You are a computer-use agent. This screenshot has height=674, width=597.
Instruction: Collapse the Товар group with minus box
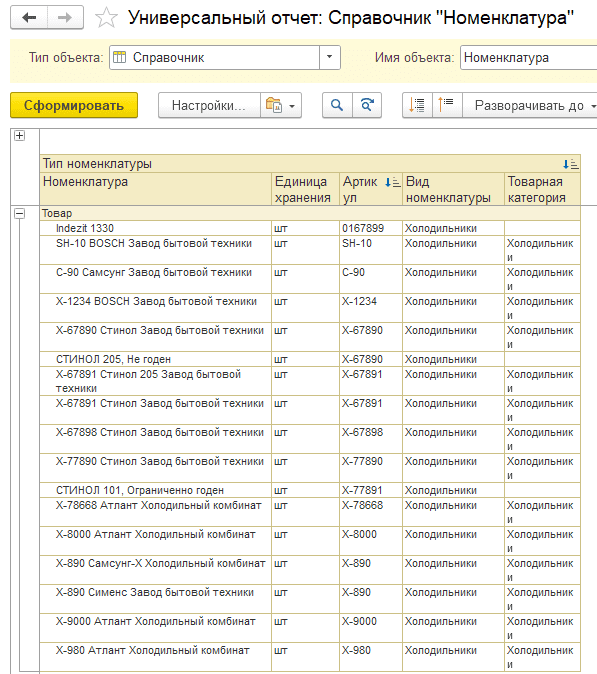19,213
